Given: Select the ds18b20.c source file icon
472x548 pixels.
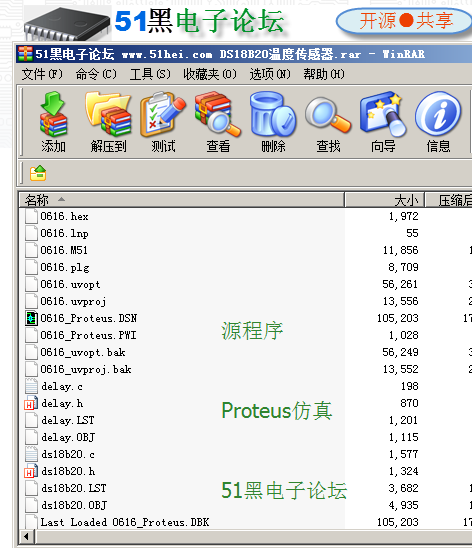Looking at the screenshot, I should (31, 454).
